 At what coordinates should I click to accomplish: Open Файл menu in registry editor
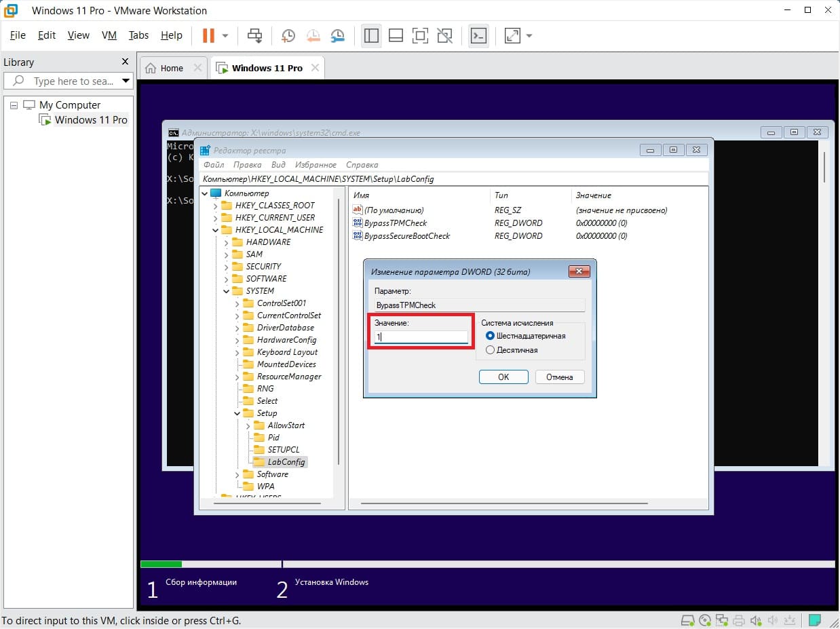214,165
